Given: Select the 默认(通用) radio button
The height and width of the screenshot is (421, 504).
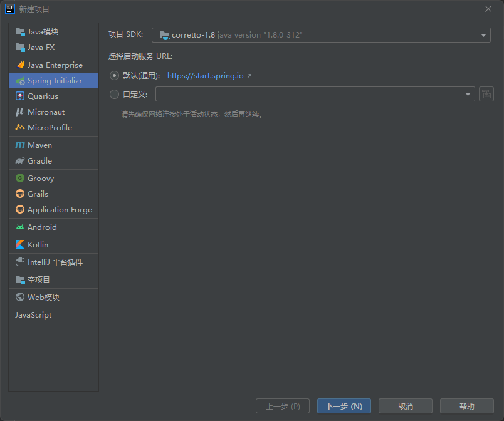Looking at the screenshot, I should 114,76.
